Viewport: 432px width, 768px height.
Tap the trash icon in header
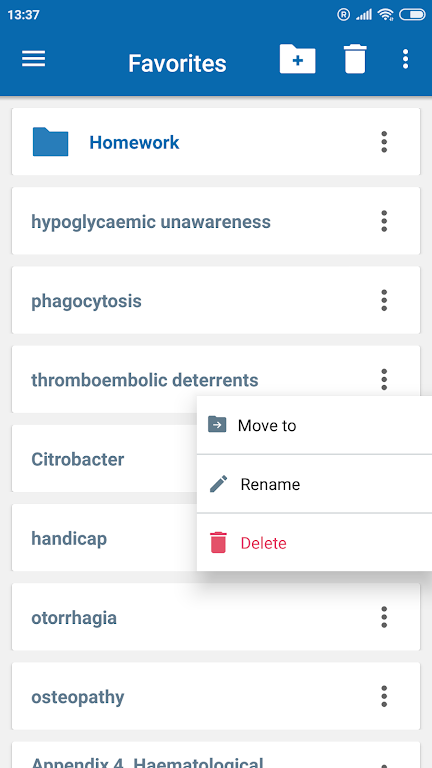click(355, 59)
